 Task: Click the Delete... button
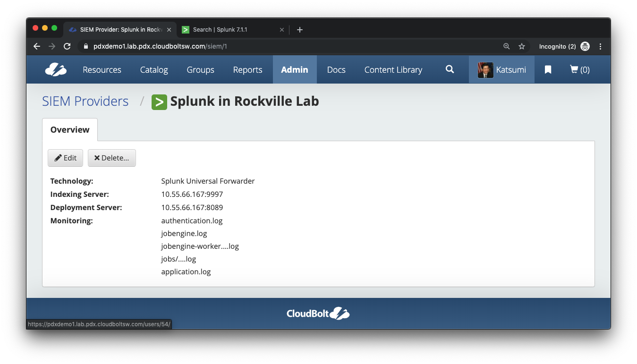(x=112, y=158)
